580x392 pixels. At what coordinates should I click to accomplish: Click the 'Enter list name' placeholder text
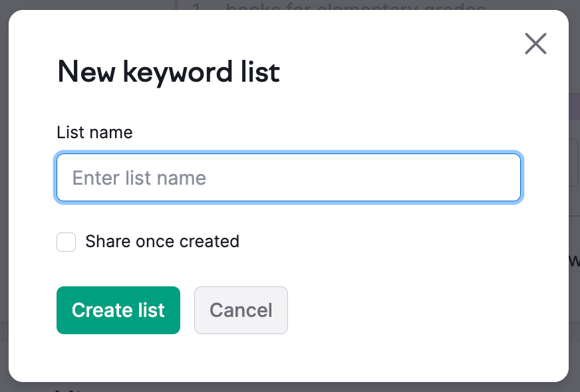tap(139, 178)
